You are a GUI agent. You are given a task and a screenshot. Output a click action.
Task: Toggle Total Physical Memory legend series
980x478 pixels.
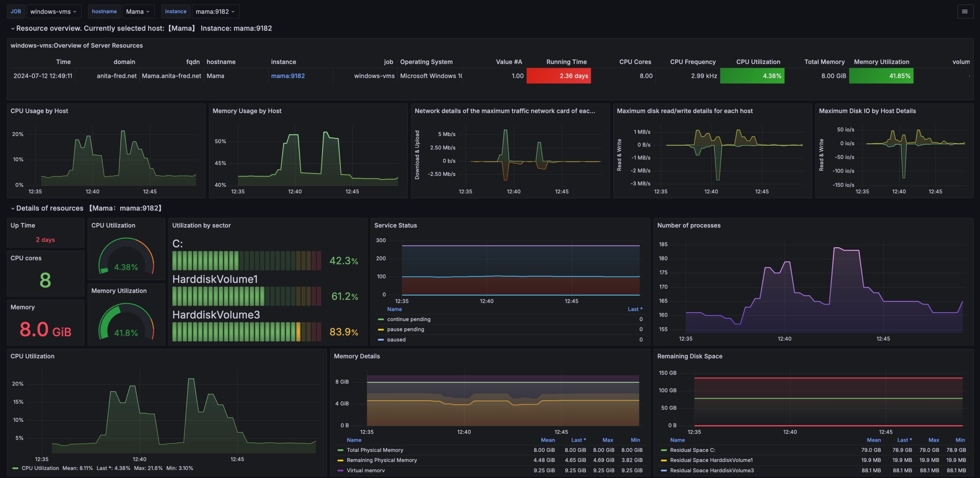pyautogui.click(x=375, y=450)
